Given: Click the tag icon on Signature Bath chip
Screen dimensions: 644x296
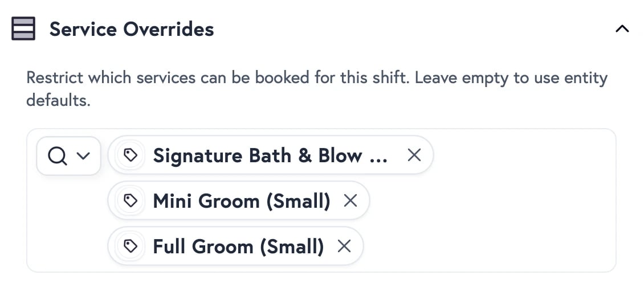Looking at the screenshot, I should point(131,155).
